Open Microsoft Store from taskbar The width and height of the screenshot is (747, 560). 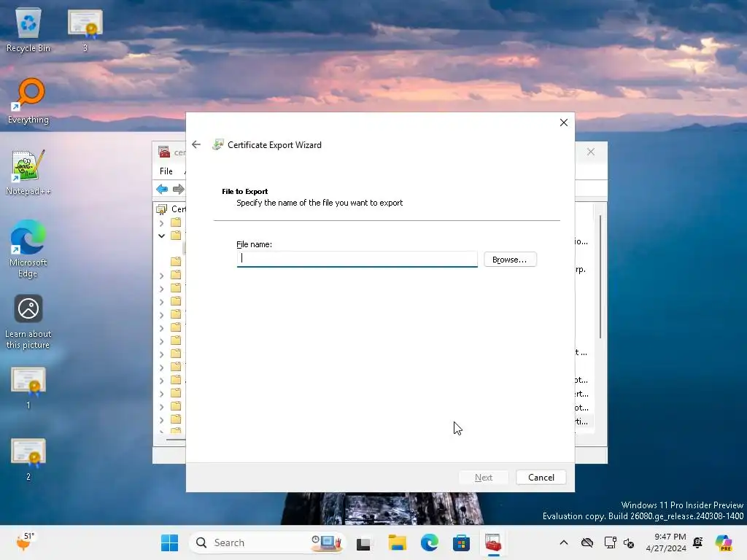(x=461, y=542)
